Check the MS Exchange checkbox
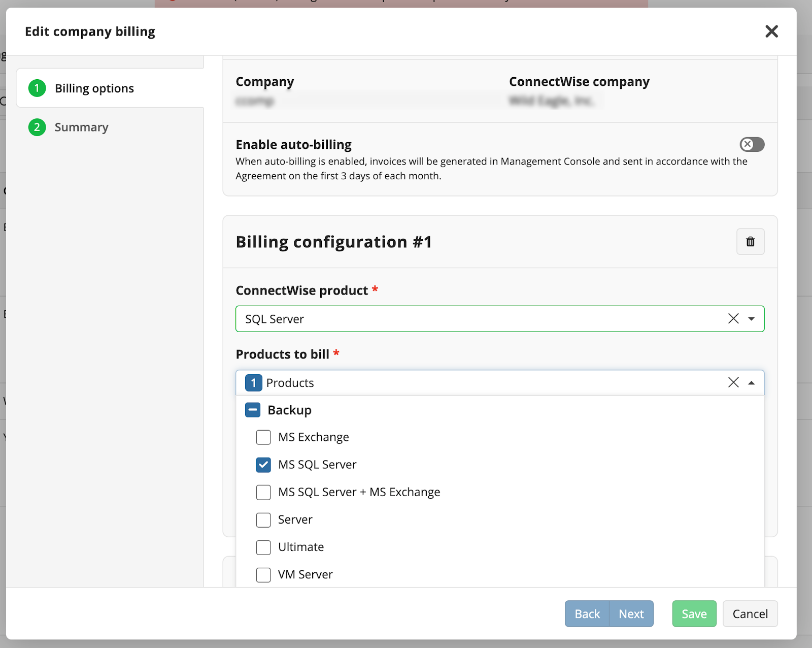Viewport: 812px width, 648px height. click(263, 437)
